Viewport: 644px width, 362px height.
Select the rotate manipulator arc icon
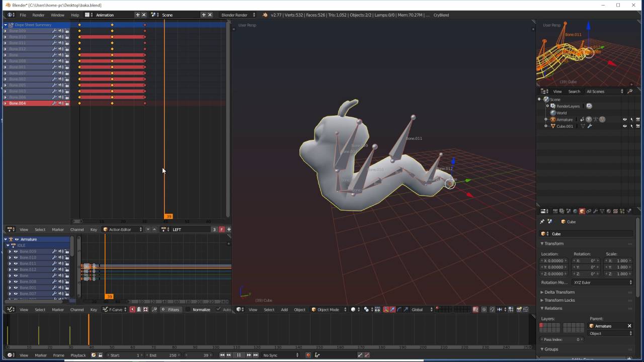(399, 310)
